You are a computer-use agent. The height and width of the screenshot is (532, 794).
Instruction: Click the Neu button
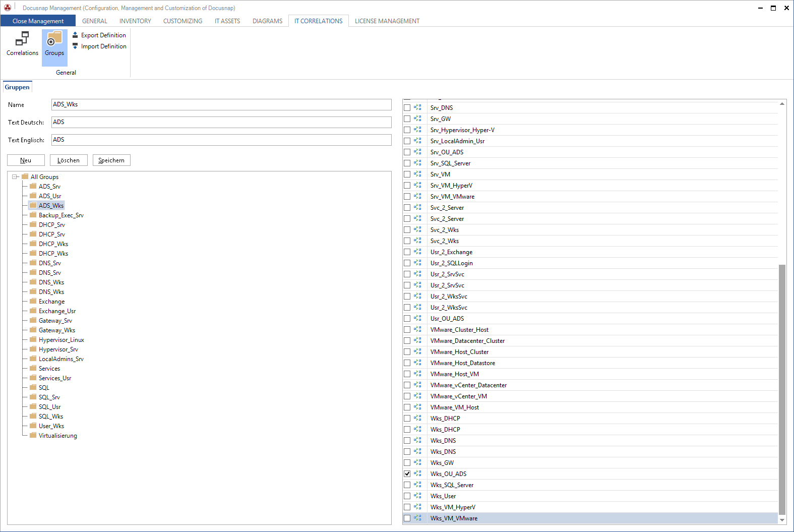point(26,160)
